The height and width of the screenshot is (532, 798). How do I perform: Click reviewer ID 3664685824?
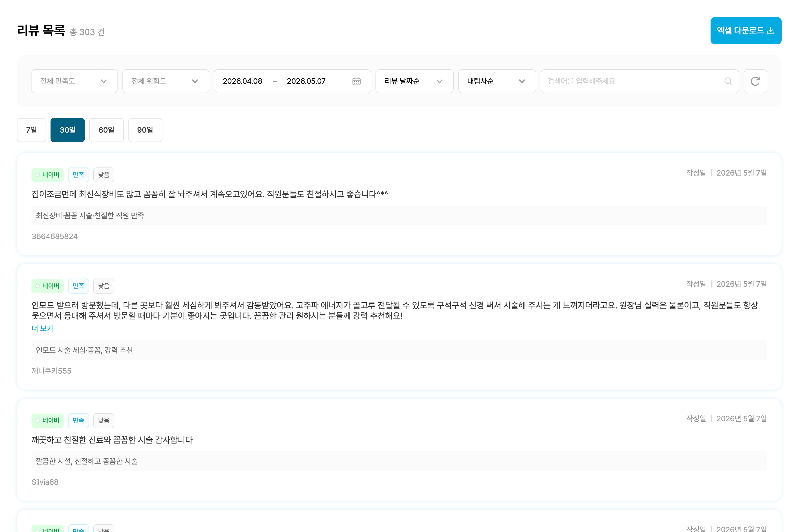[x=55, y=237]
